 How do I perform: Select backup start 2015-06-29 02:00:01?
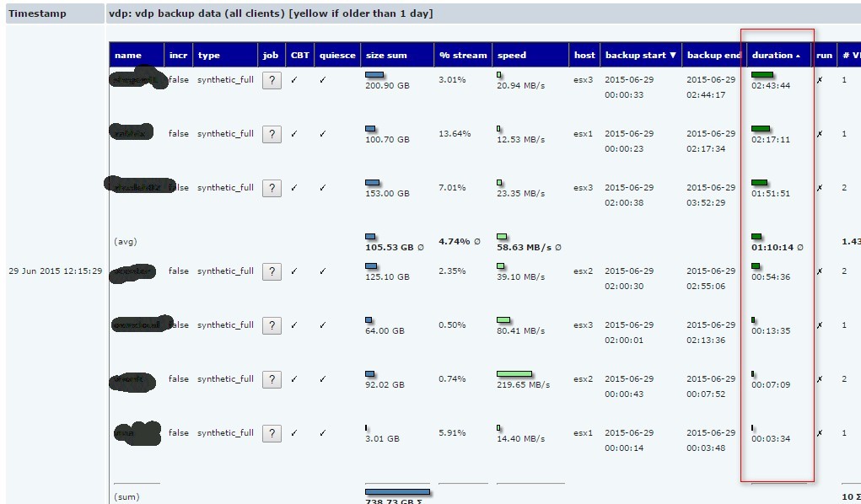click(629, 332)
